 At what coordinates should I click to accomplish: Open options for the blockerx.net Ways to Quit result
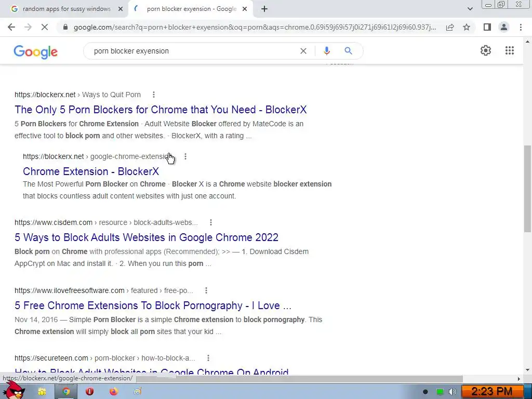[x=154, y=95]
